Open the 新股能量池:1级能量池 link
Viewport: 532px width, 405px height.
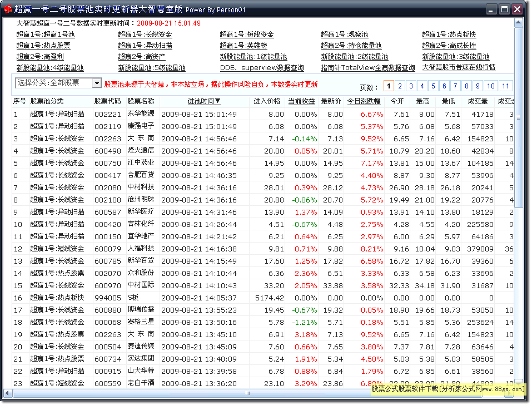point(253,57)
